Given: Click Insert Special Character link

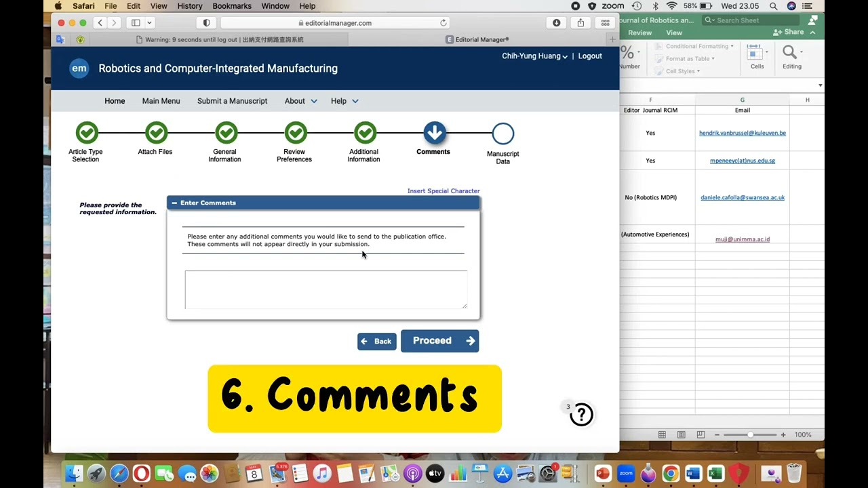Looking at the screenshot, I should (443, 191).
